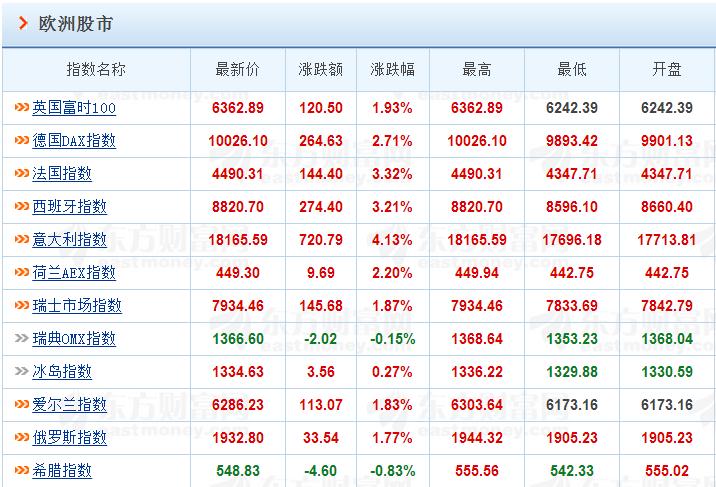The image size is (716, 487).
Task: Click the 最新价 column header
Action: (237, 69)
